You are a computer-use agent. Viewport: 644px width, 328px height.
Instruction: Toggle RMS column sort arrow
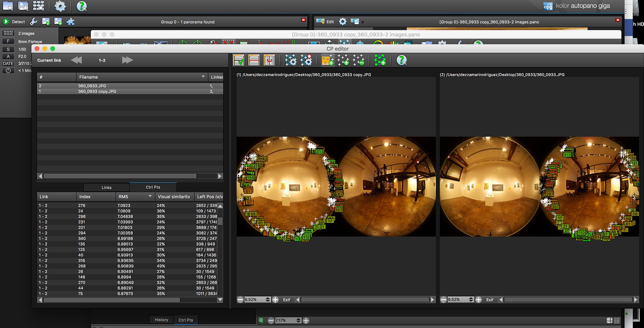click(x=150, y=196)
